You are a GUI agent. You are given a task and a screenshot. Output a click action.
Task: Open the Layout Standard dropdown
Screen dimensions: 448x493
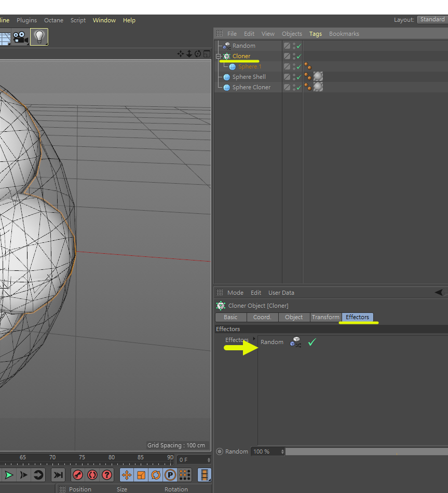pos(432,20)
